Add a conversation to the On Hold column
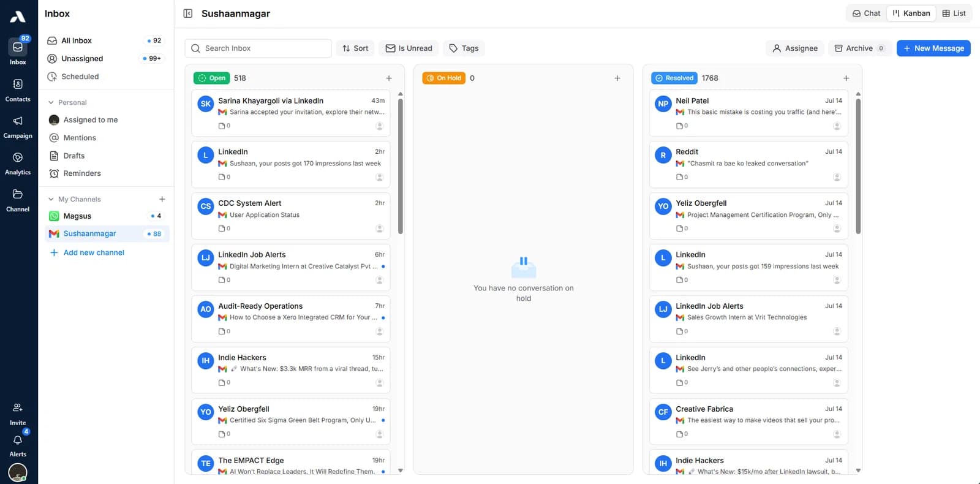 point(617,78)
